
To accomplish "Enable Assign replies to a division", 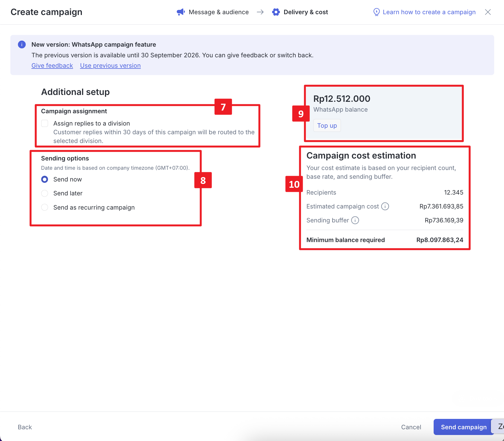I will (x=45, y=123).
